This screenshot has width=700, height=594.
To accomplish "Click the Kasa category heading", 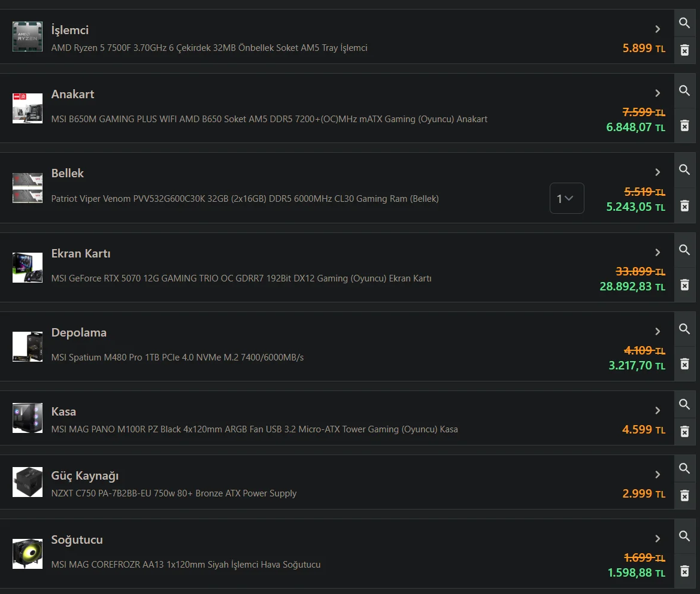I will coord(63,411).
